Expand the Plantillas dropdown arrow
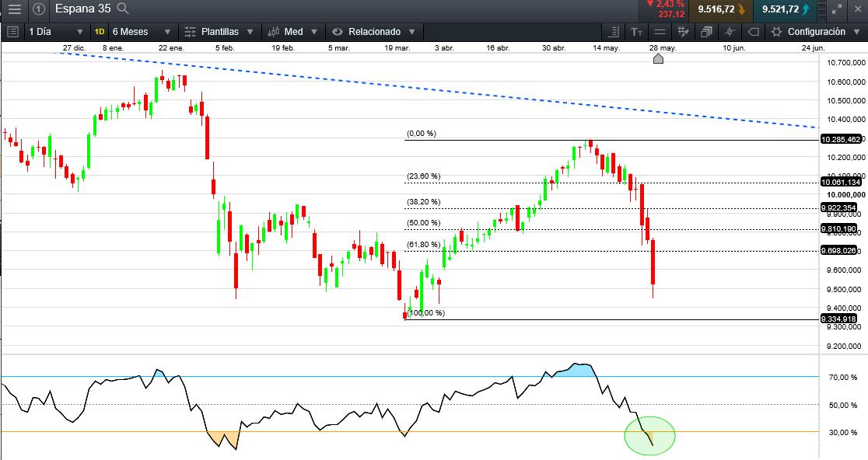868x460 pixels. click(250, 32)
